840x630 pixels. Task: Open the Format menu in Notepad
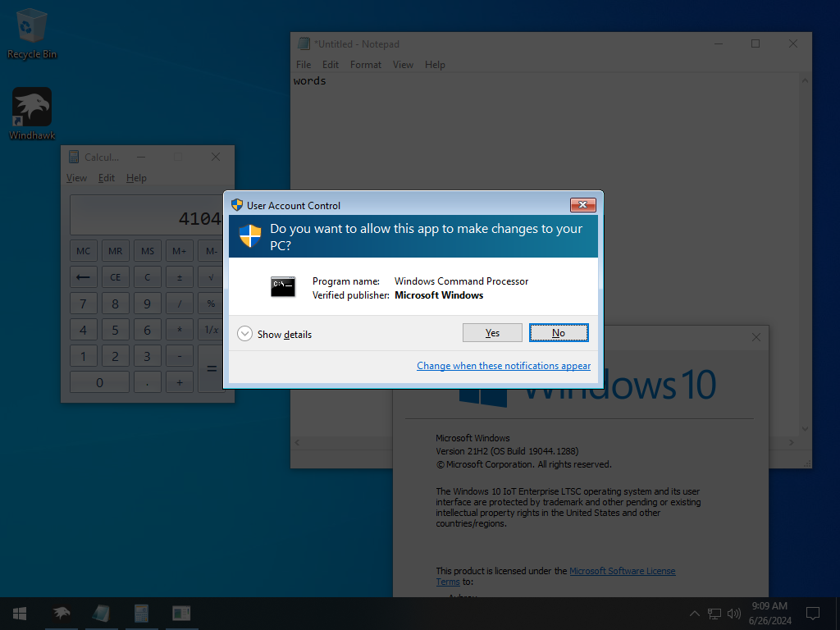point(365,64)
